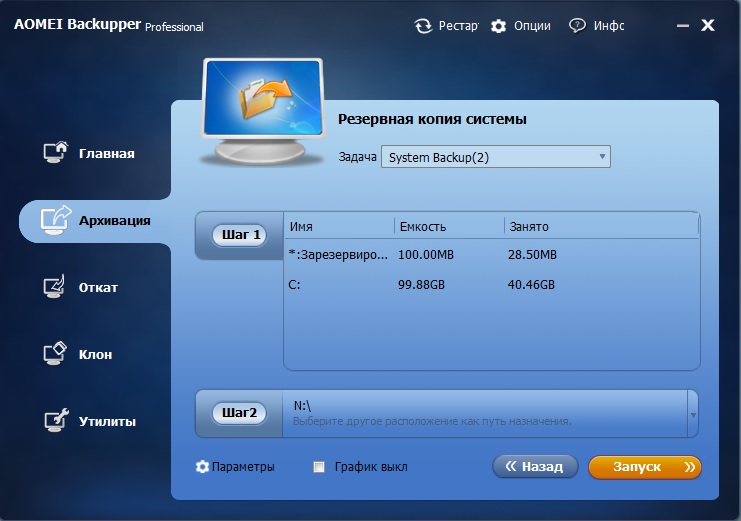The width and height of the screenshot is (741, 521).
Task: Open the Откат section
Action: pos(98,287)
